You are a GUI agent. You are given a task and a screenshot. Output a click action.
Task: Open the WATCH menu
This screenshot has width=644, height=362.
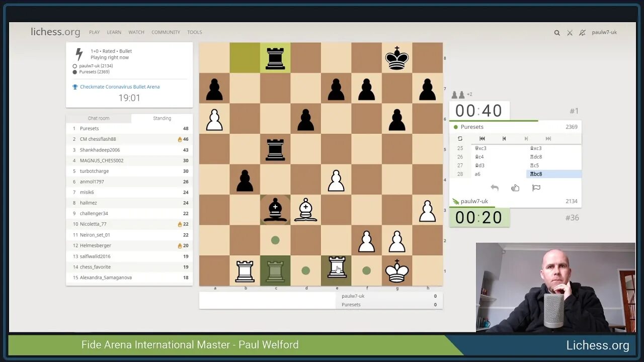(136, 32)
